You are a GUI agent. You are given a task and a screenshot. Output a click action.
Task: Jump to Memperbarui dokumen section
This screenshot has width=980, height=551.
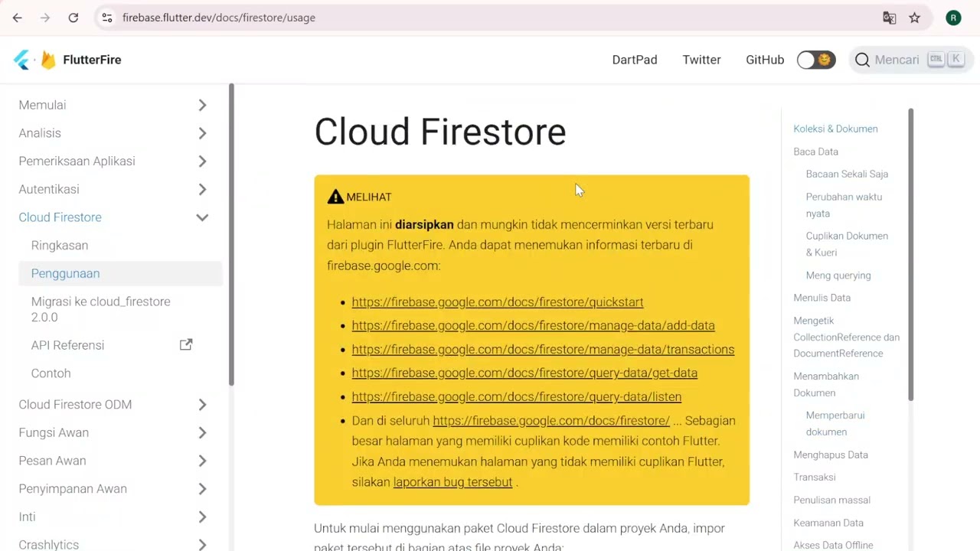[835, 423]
